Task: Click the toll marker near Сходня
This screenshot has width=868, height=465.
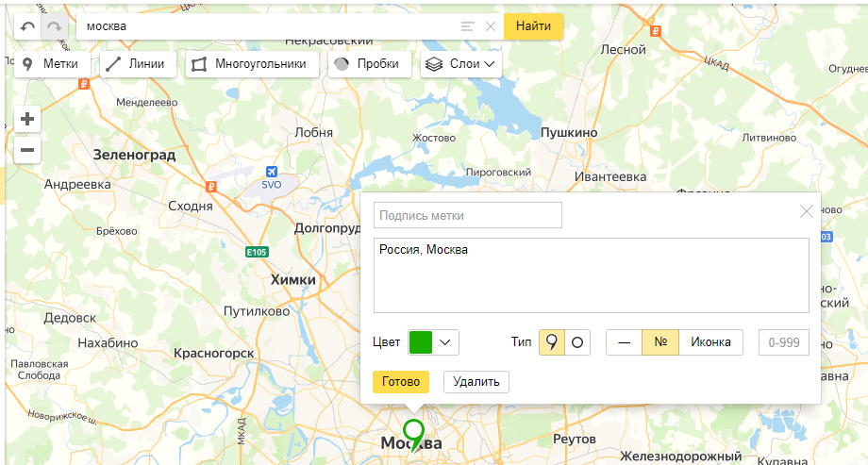Action: tap(211, 187)
